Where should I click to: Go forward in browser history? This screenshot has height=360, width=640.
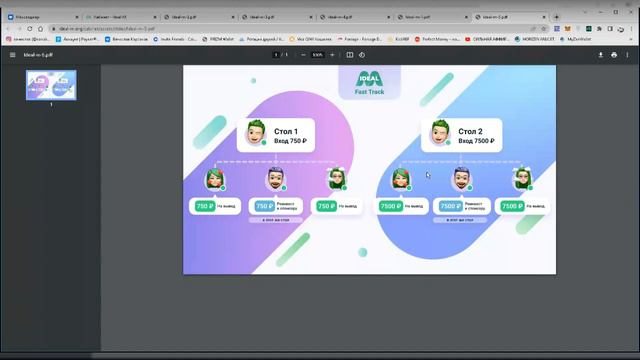(x=19, y=29)
